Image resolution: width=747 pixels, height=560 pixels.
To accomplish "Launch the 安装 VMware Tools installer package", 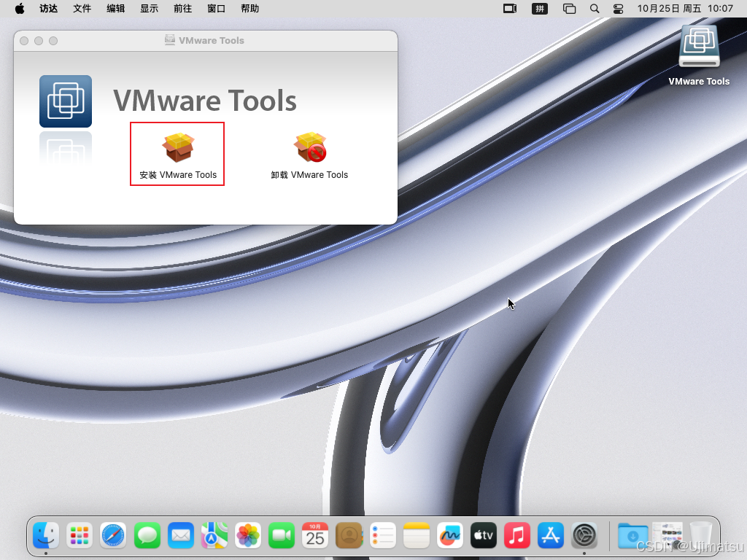I will (178, 155).
